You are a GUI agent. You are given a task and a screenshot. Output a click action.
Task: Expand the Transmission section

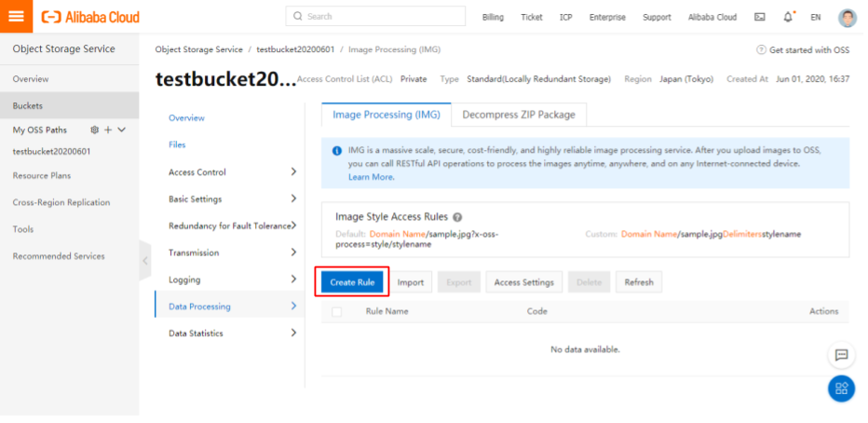click(x=233, y=252)
